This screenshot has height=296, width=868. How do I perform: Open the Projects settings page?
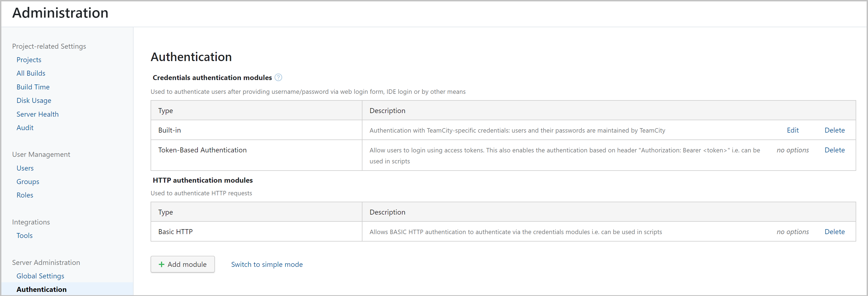coord(29,59)
